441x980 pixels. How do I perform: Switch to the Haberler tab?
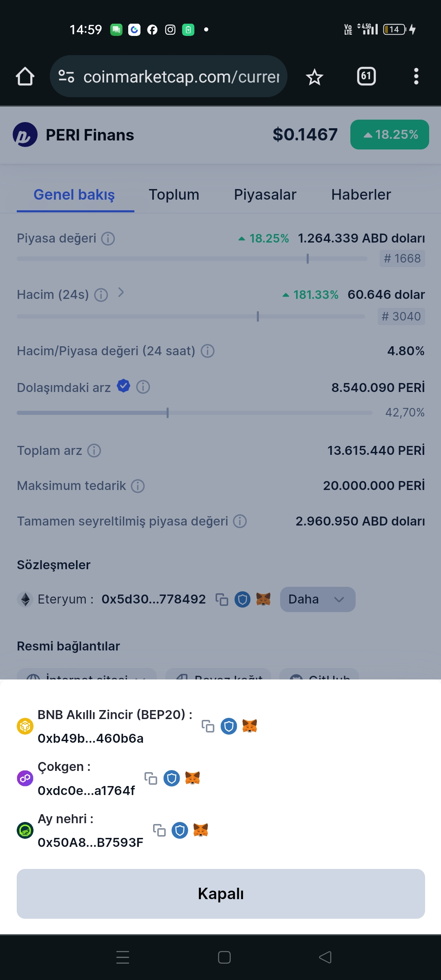click(361, 195)
